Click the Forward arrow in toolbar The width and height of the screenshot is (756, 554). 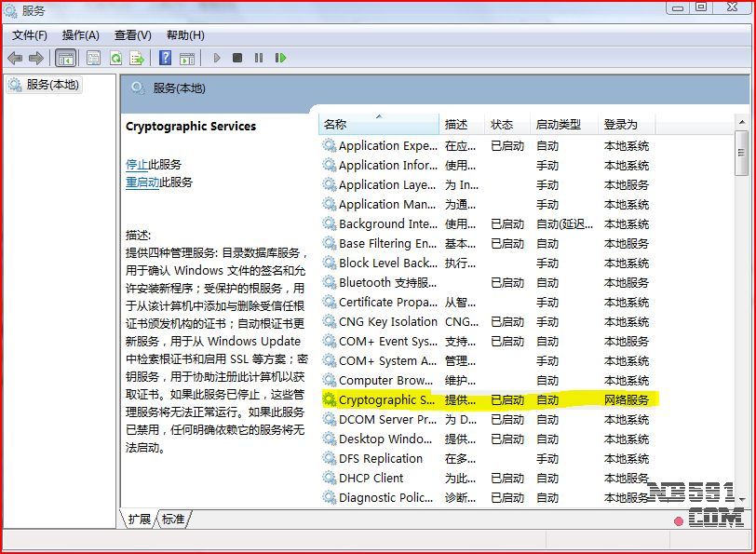[36, 58]
